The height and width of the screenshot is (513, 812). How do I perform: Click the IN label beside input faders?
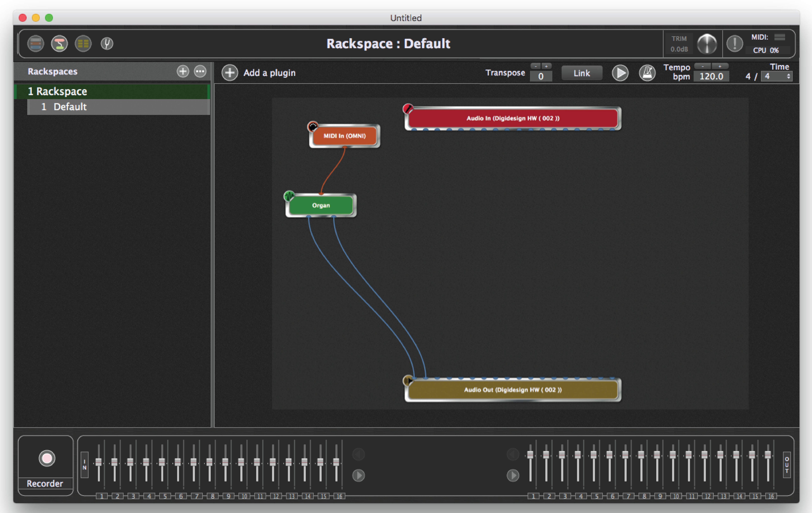point(85,465)
